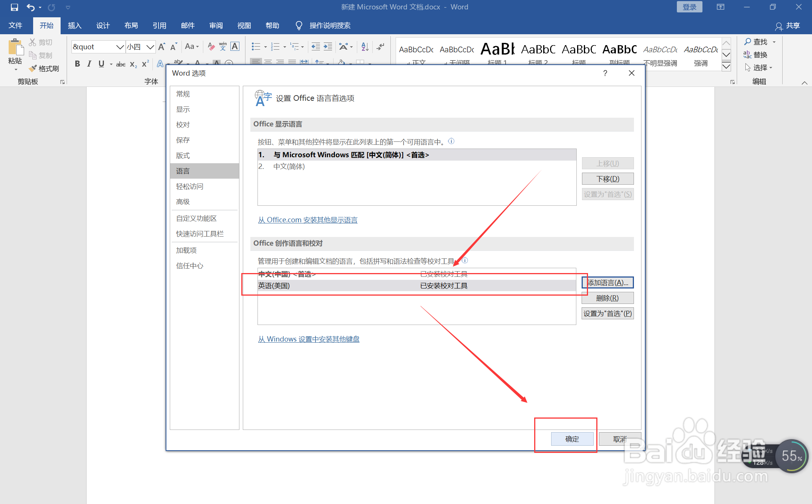Image resolution: width=812 pixels, height=504 pixels.
Task: Click the multilevel list icon
Action: tap(294, 47)
